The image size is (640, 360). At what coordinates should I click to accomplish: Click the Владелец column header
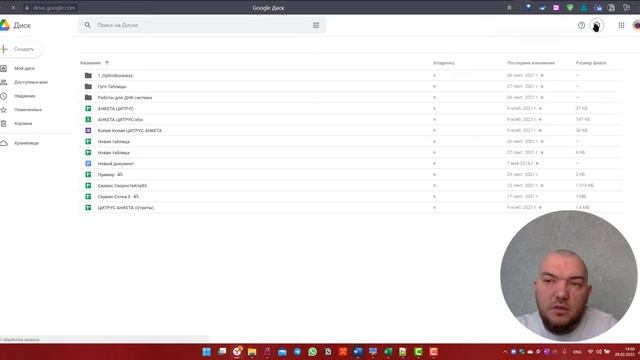444,63
